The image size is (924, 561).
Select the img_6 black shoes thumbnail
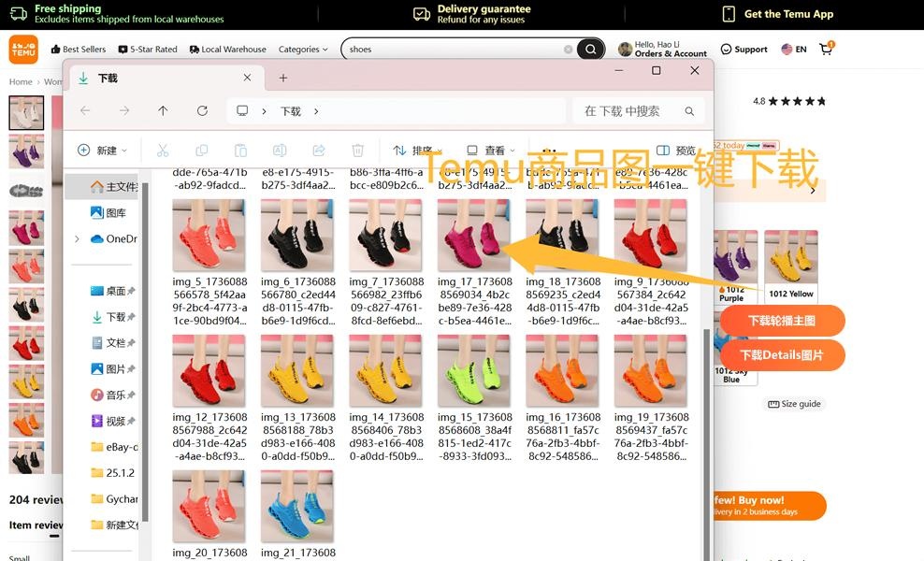tap(297, 235)
